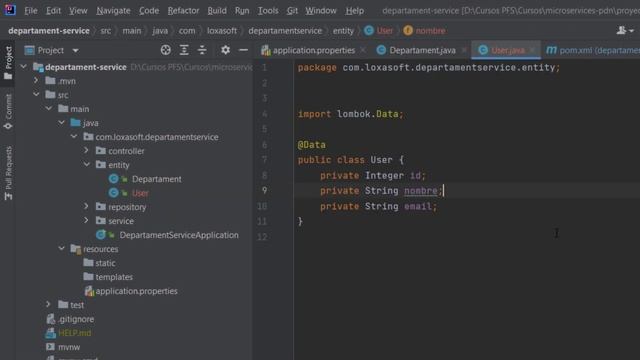This screenshot has height=360, width=640.
Task: Collapse the src folder
Action: coord(36,94)
